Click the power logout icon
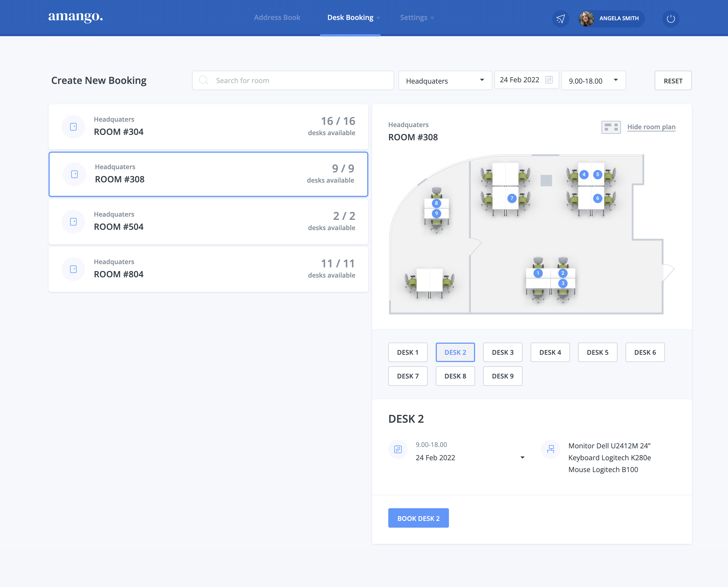Screen dimensions: 728x587 (671, 19)
